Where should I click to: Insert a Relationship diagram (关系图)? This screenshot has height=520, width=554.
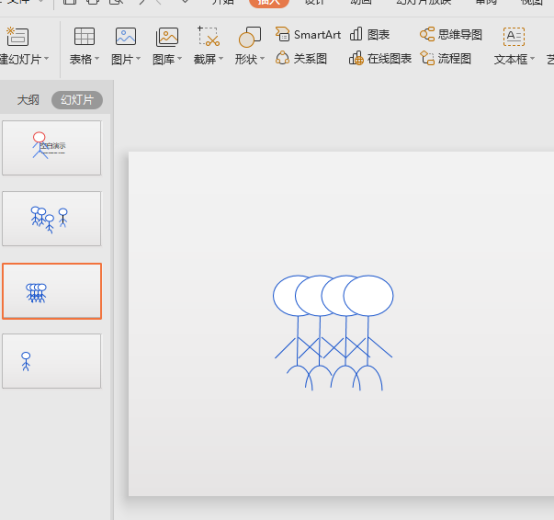pos(301,58)
